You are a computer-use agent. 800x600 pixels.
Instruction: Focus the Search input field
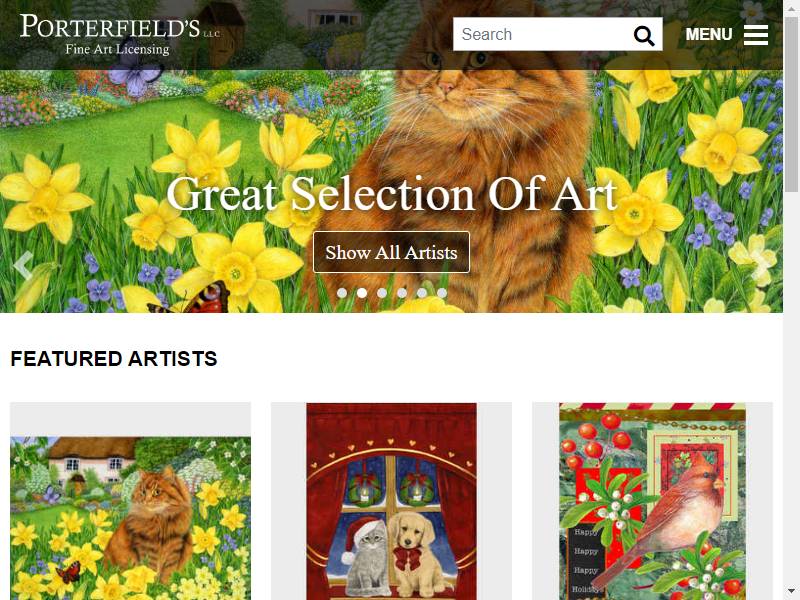coord(542,34)
